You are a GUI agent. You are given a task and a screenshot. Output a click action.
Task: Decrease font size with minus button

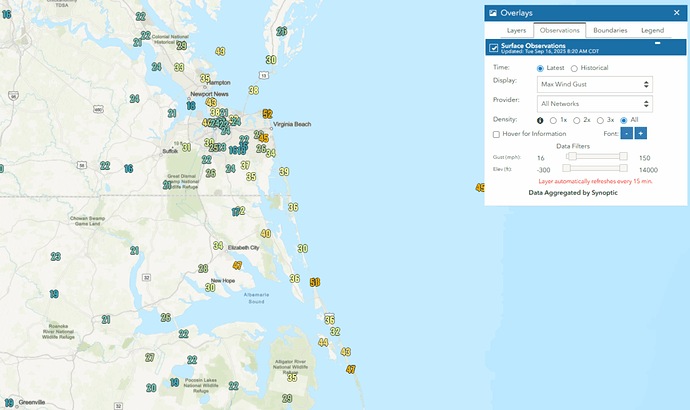pyautogui.click(x=626, y=133)
